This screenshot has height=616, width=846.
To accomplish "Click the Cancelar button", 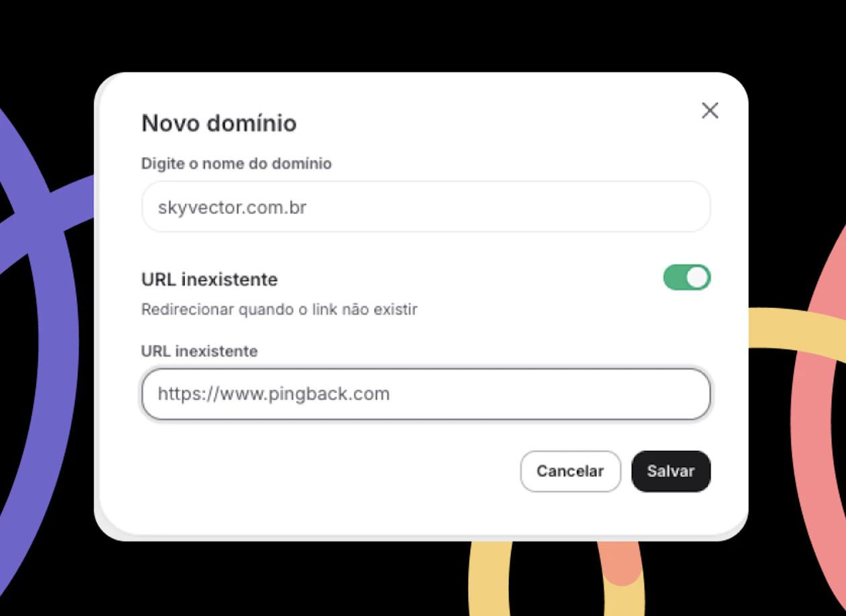I will click(x=570, y=471).
